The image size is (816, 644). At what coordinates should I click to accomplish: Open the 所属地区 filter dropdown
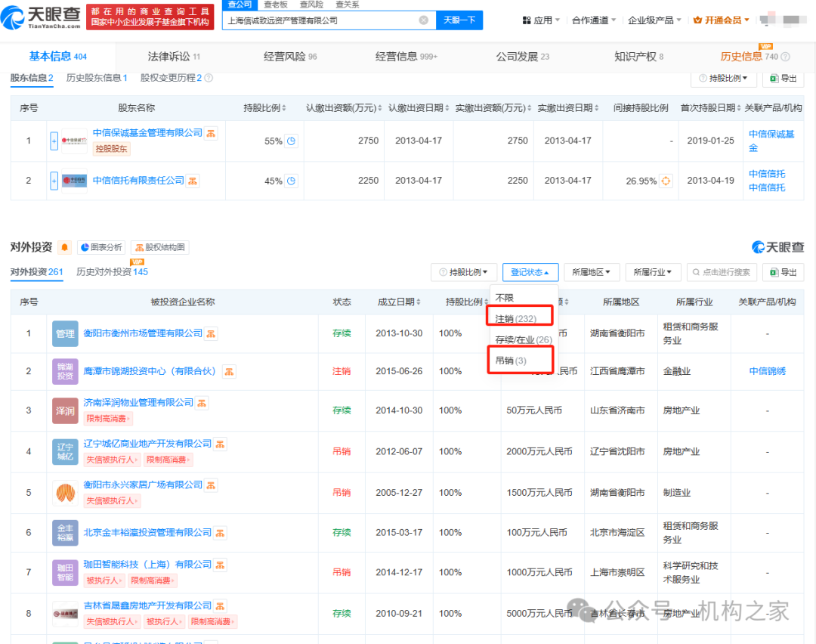coord(591,272)
